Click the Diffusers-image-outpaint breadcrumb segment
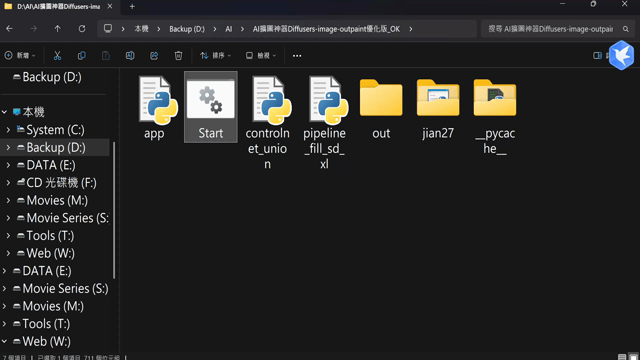Screen dimensions: 640x360 [x=326, y=29]
